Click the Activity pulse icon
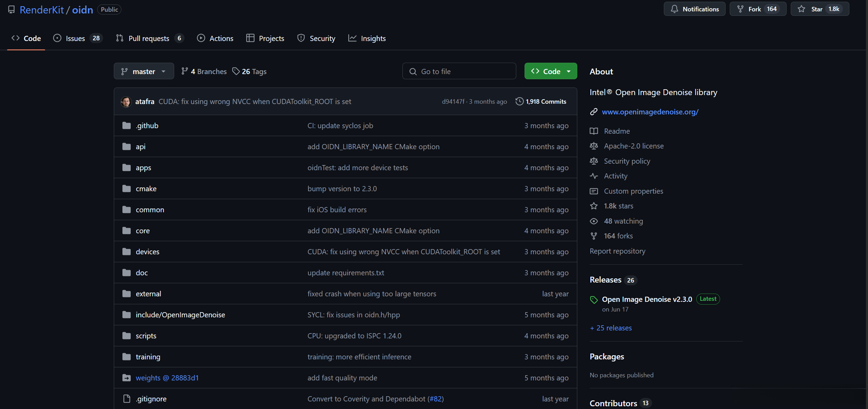 [593, 176]
